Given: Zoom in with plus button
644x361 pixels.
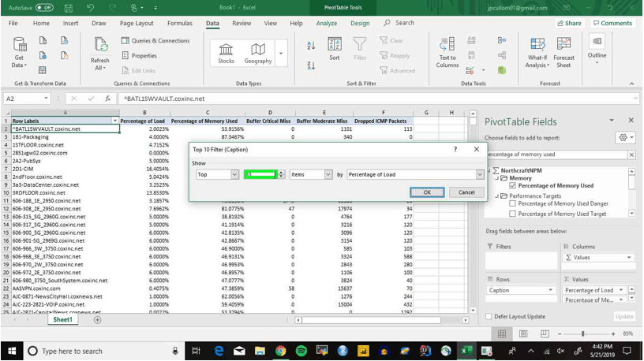Looking at the screenshot, I should tap(613, 334).
